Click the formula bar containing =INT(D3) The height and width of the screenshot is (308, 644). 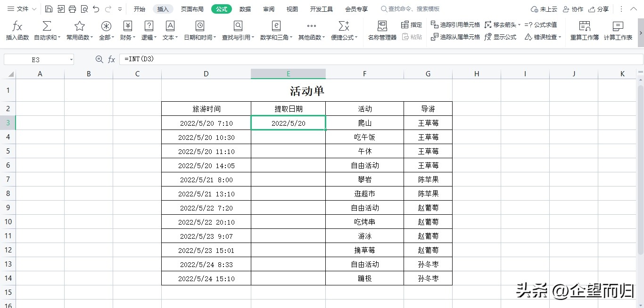point(381,59)
